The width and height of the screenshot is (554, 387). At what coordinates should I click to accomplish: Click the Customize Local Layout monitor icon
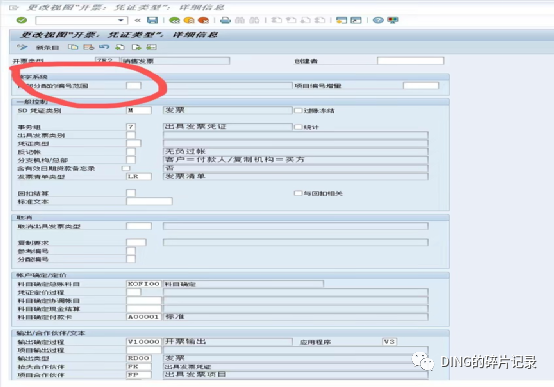tap(393, 20)
